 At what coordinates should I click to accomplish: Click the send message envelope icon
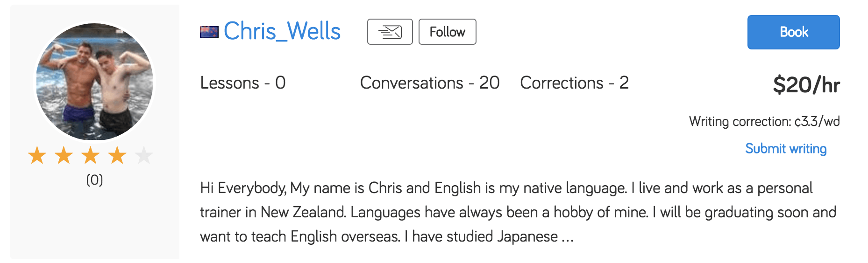[x=390, y=32]
